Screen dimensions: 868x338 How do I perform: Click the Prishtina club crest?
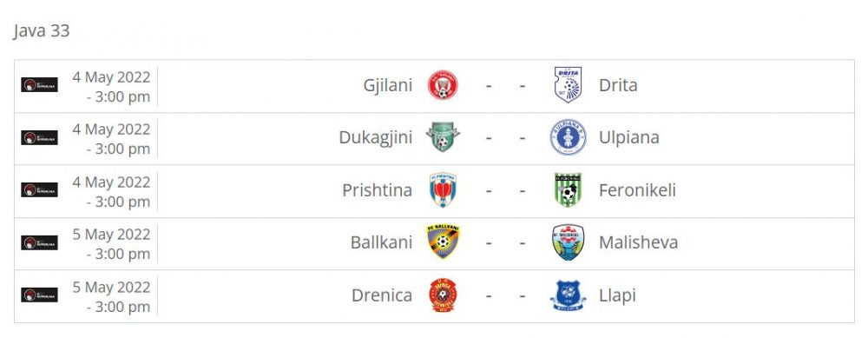coord(443,190)
